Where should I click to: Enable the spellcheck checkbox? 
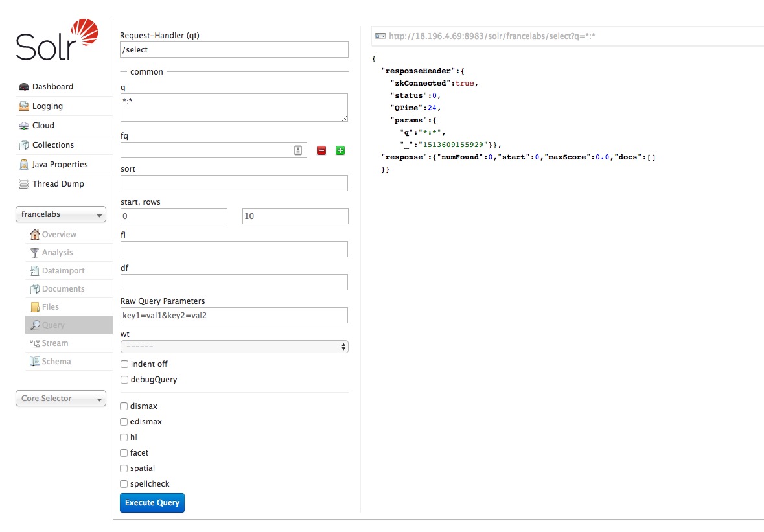[x=124, y=484]
